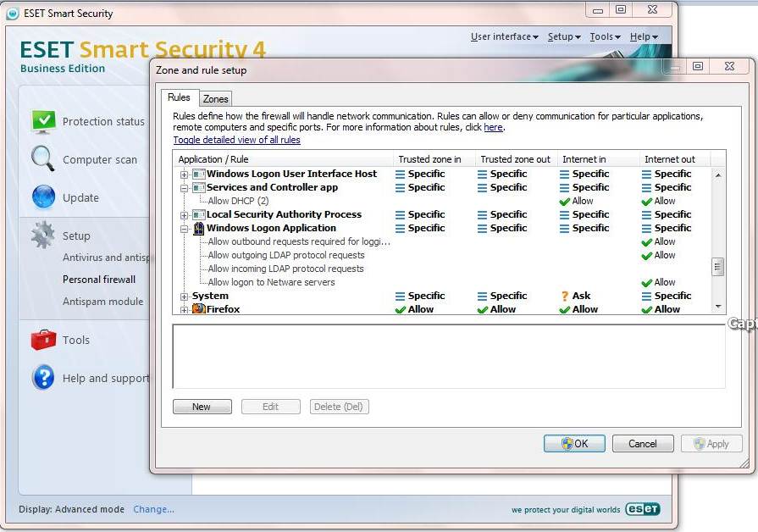Open Antispam module in the sidebar
The width and height of the screenshot is (758, 532).
103,302
